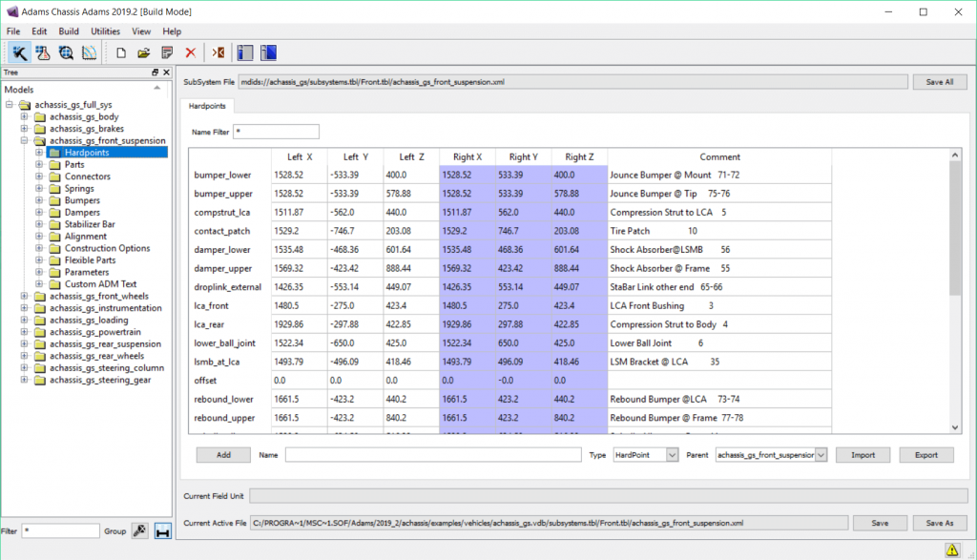Click the table scrollbar down arrow
This screenshot has width=977, height=560.
tap(954, 427)
